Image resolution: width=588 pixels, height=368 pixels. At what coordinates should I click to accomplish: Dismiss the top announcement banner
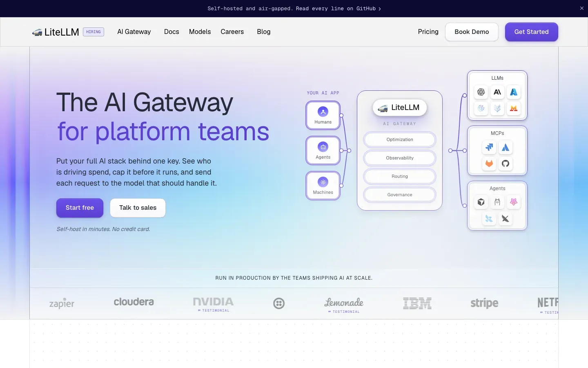[582, 8]
